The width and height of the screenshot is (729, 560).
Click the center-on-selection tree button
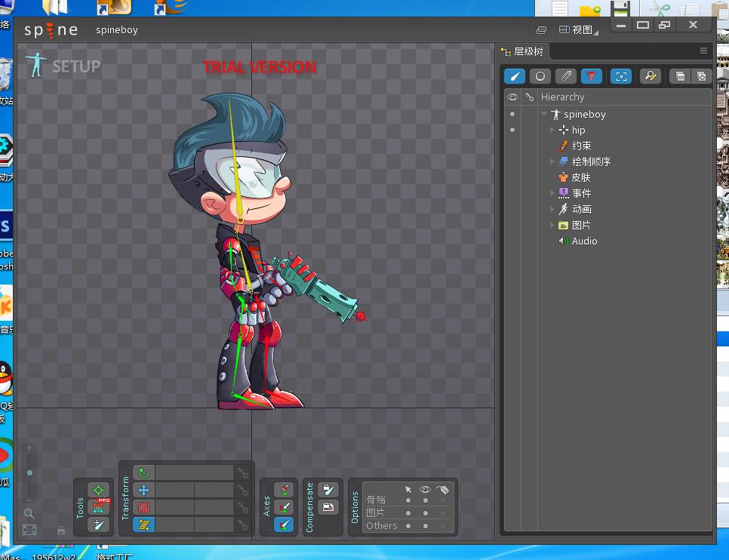(x=621, y=76)
